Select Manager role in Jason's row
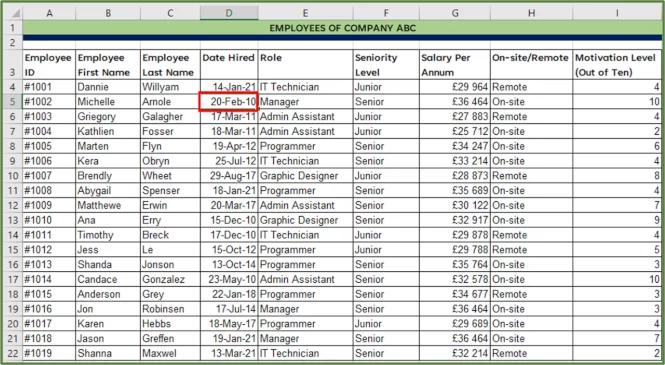The height and width of the screenshot is (365, 665). point(305,338)
